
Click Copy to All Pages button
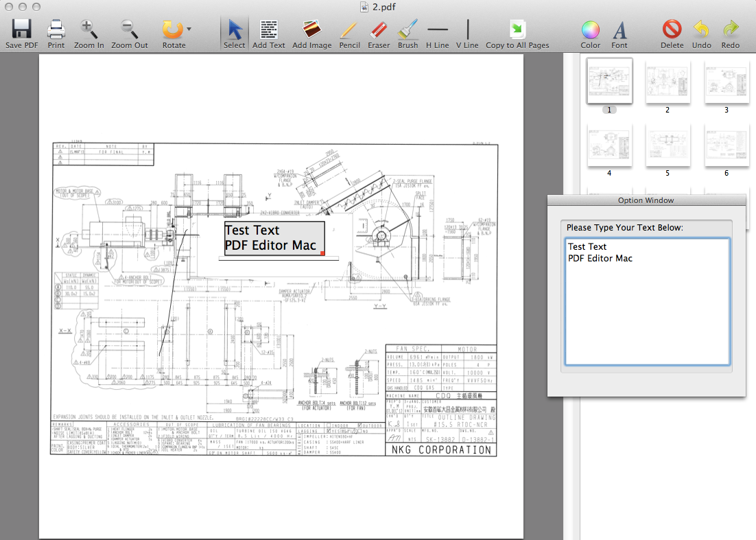[x=517, y=30]
